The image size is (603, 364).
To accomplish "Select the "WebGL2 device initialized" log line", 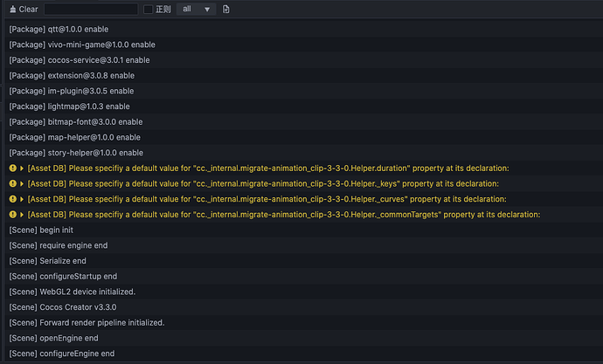I will coord(73,292).
